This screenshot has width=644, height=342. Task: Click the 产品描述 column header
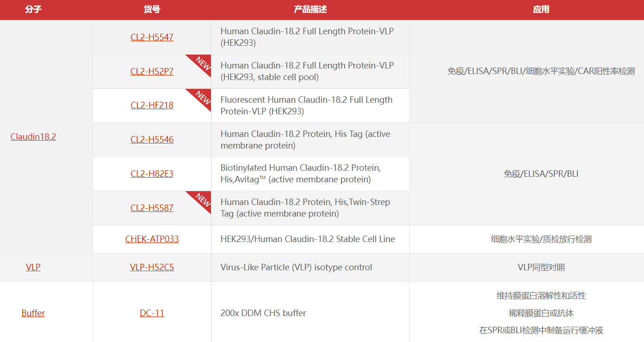pyautogui.click(x=310, y=10)
